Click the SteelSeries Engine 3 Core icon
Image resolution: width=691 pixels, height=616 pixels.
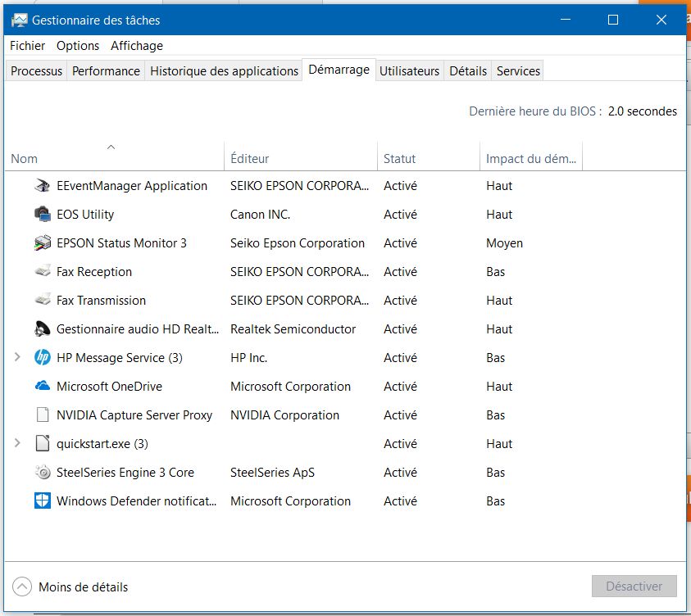point(43,473)
